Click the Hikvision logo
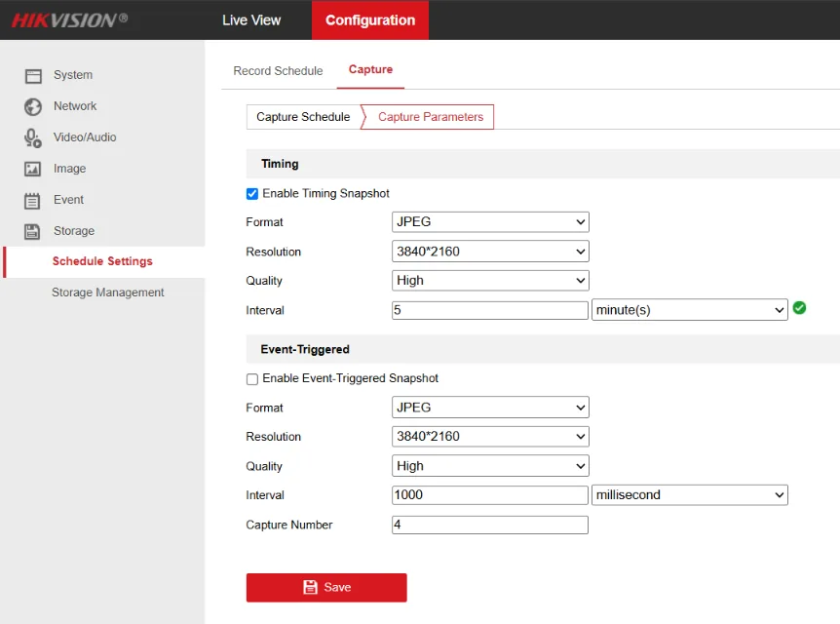This screenshot has width=840, height=624. click(69, 19)
